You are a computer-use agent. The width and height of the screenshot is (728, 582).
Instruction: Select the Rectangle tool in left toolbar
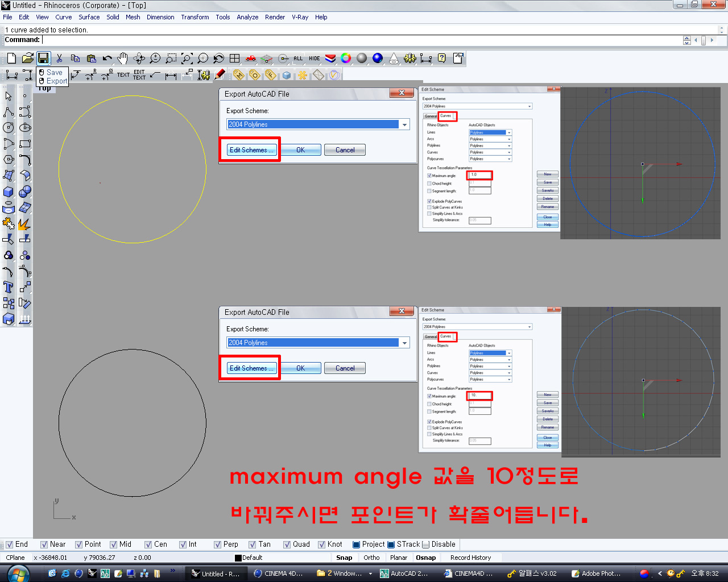24,144
